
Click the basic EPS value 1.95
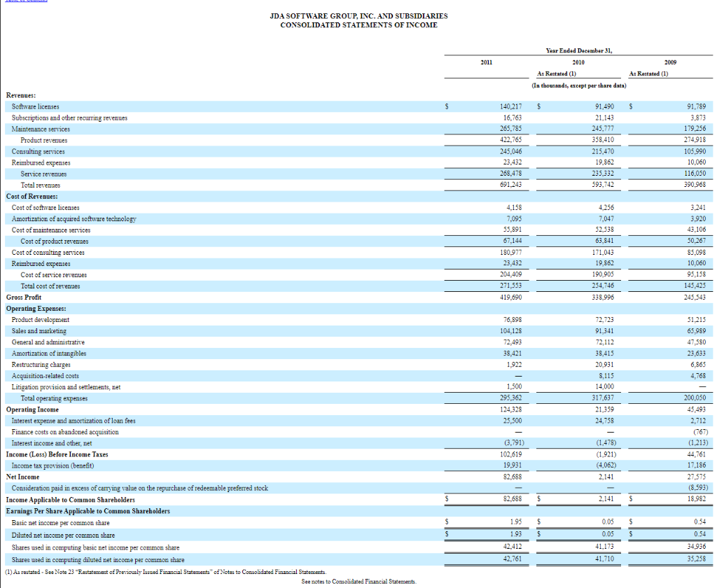click(x=516, y=521)
